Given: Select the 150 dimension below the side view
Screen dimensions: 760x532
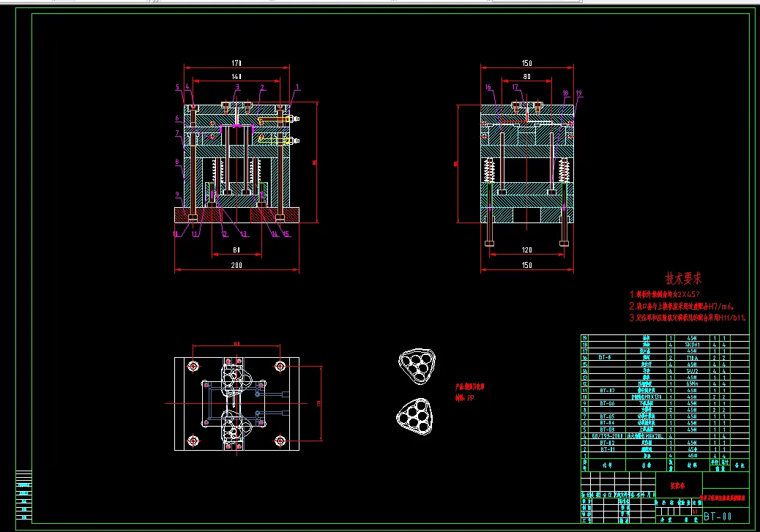Looking at the screenshot, I should pos(527,265).
